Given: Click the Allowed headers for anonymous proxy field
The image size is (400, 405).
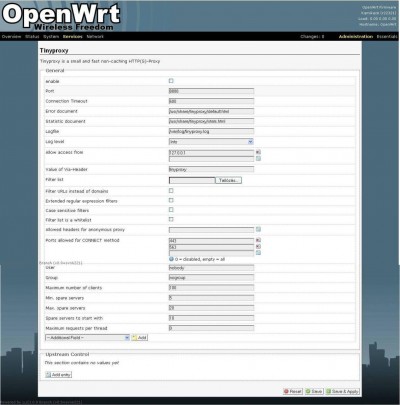Looking at the screenshot, I should pos(211,230).
